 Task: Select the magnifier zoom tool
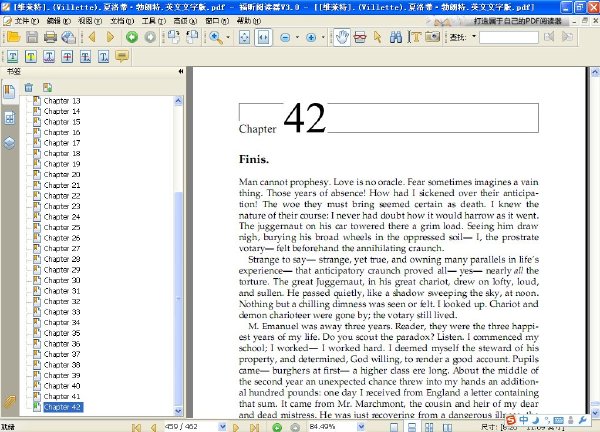(216, 37)
